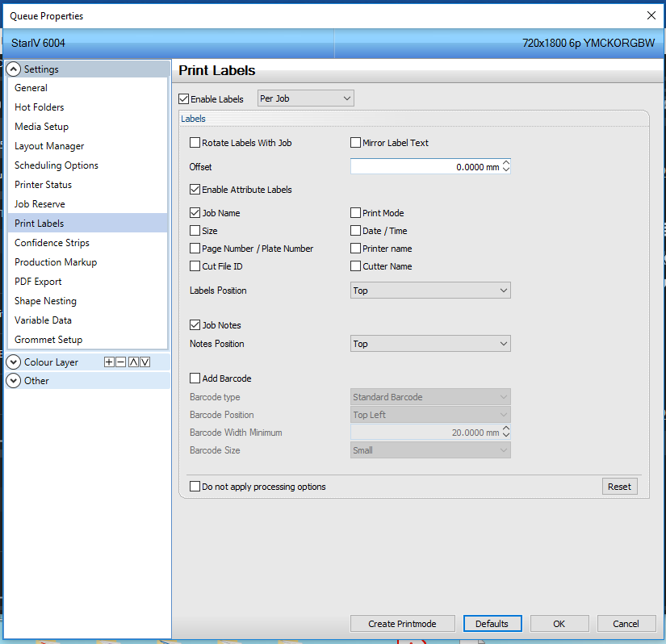Confirm with the OK button
The height and width of the screenshot is (644, 666).
pos(559,624)
